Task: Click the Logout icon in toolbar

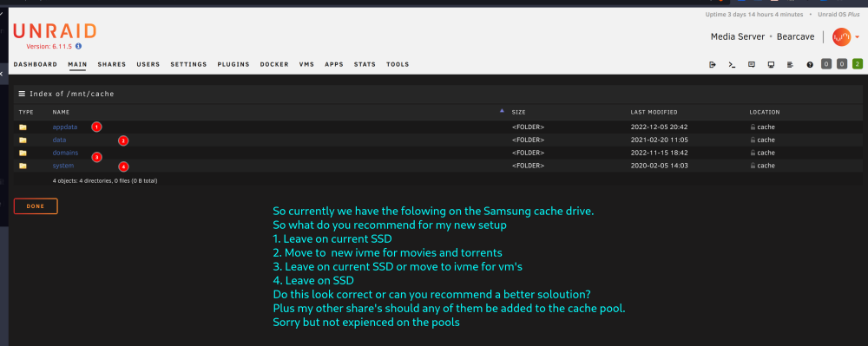Action: point(713,65)
